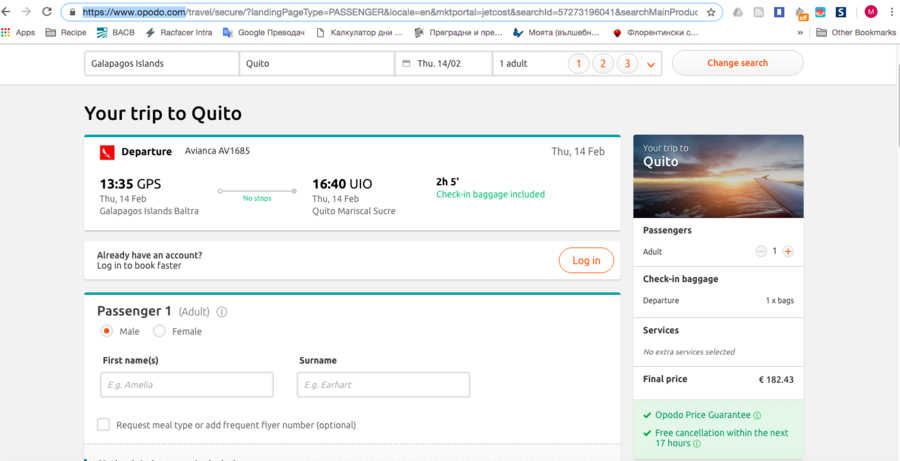Image resolution: width=900 pixels, height=461 pixels.
Task: Click the Opodo Price Guarantee text
Action: [x=703, y=415]
